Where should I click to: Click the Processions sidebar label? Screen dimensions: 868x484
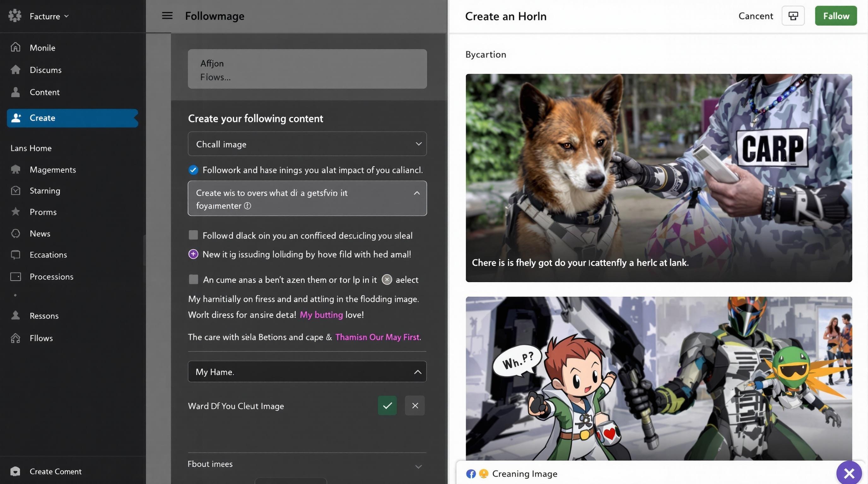click(x=51, y=277)
